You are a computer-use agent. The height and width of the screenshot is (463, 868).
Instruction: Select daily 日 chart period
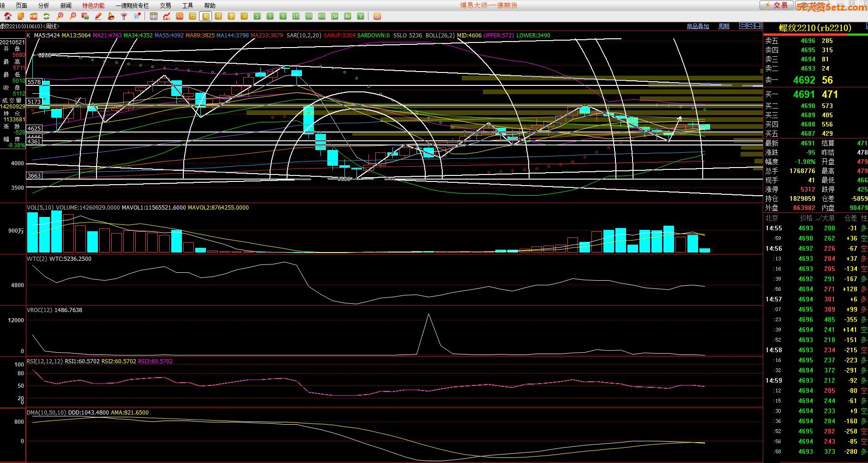[193, 16]
